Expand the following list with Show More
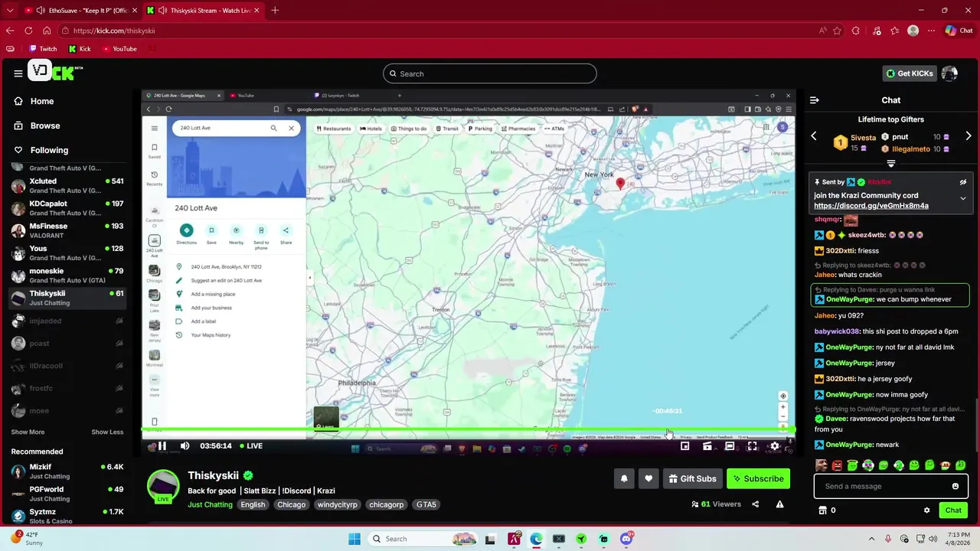Screen dimensions: 980x551 (28, 432)
